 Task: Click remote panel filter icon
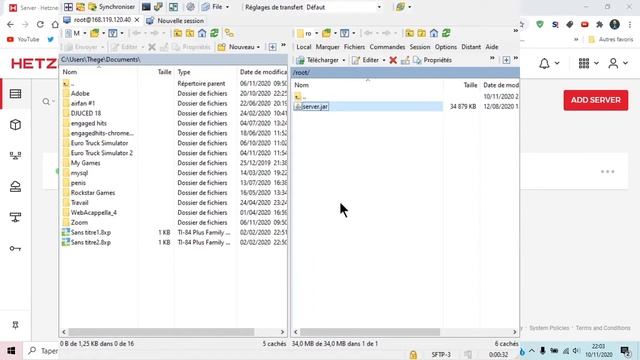click(344, 33)
